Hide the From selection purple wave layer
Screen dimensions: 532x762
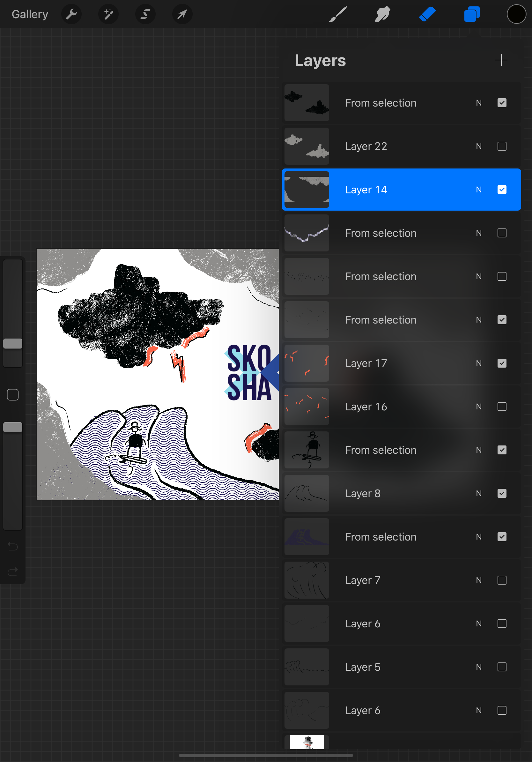click(502, 537)
